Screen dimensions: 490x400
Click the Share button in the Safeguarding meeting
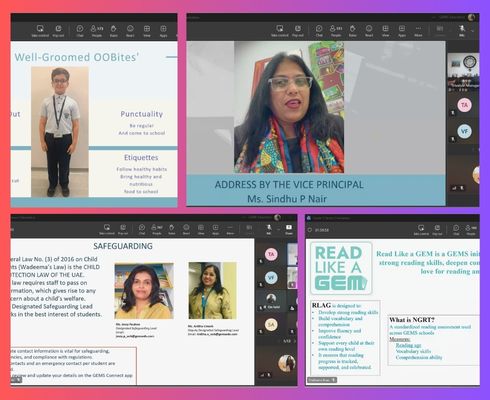(289, 229)
